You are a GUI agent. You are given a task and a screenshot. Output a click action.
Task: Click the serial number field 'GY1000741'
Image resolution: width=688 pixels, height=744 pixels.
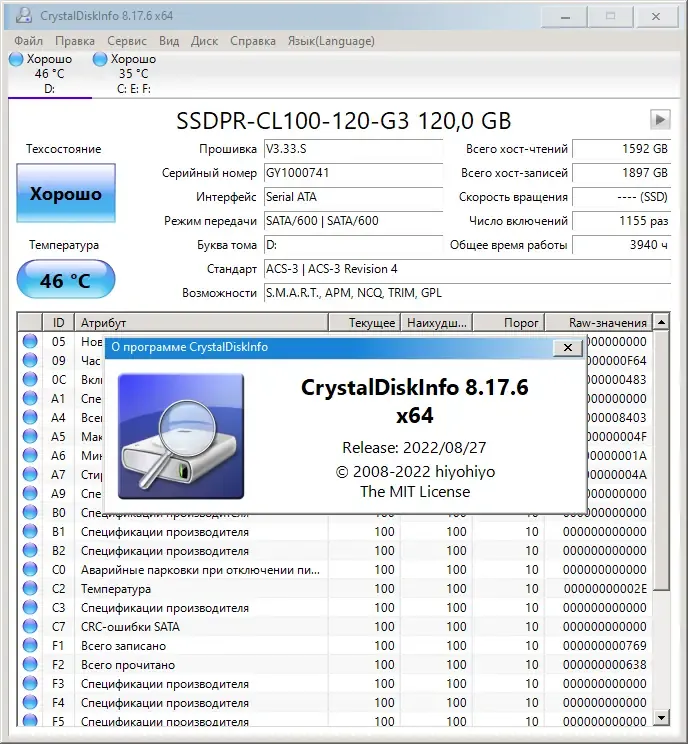[353, 173]
